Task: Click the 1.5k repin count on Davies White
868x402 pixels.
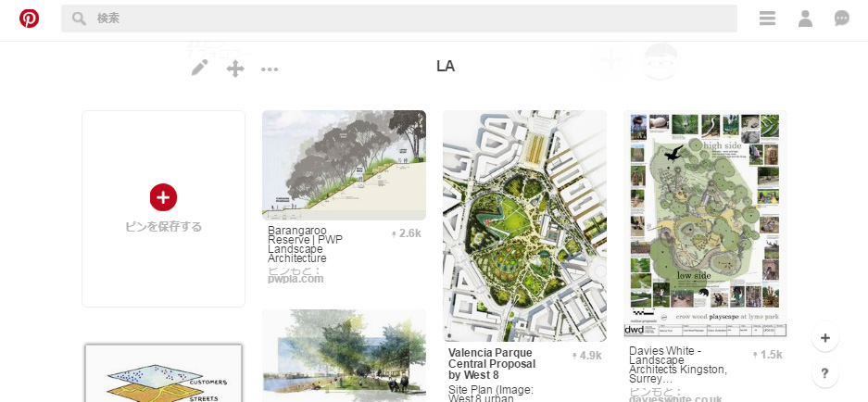Action: pyautogui.click(x=768, y=354)
